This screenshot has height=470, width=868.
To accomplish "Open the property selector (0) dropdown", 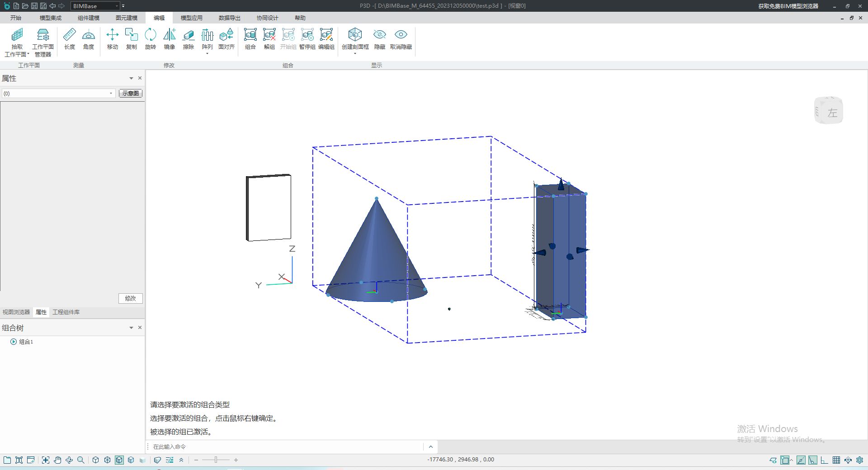I will pos(111,94).
